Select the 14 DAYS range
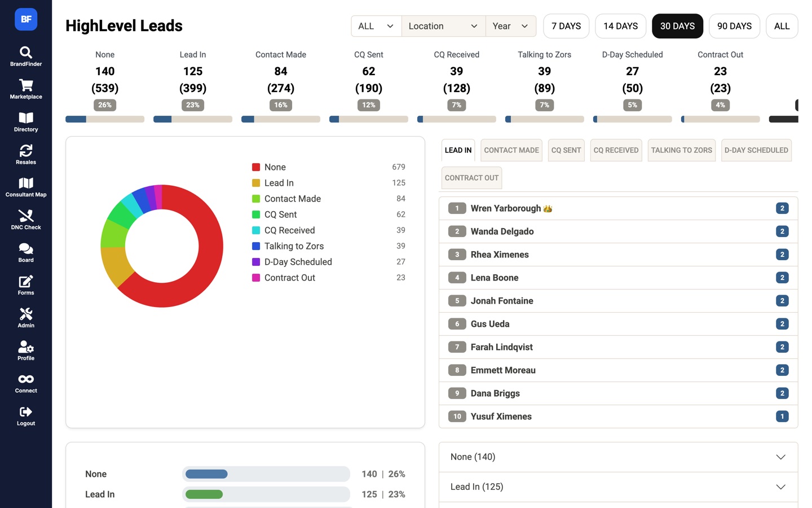Screen dimensions: 812x508 click(620, 26)
